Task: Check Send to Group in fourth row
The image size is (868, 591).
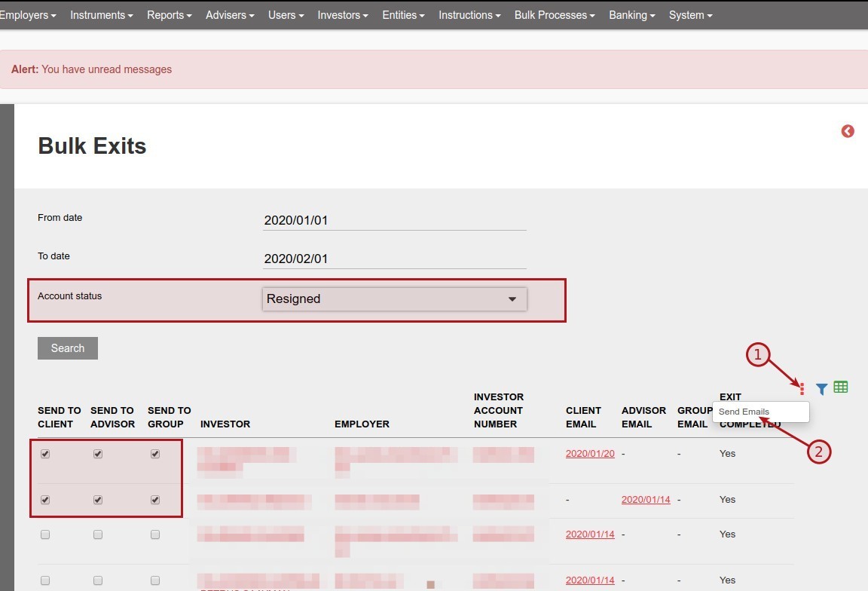Action: 155,580
